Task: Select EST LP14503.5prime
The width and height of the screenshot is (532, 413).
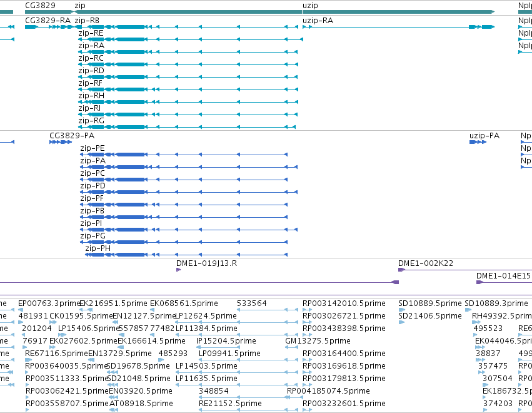Action: [207, 366]
